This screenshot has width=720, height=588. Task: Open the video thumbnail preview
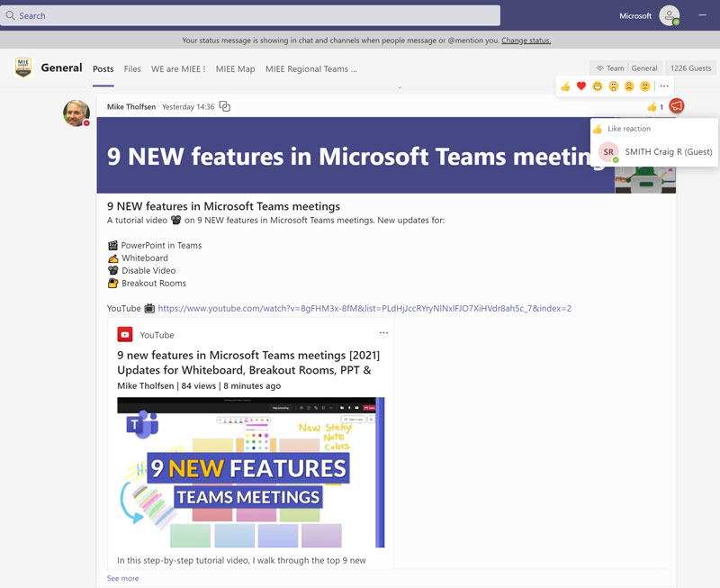point(251,472)
